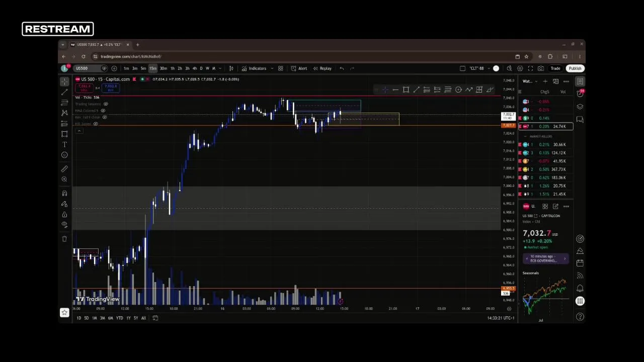The width and height of the screenshot is (644, 362).
Task: Create an Alert
Action: click(299, 68)
